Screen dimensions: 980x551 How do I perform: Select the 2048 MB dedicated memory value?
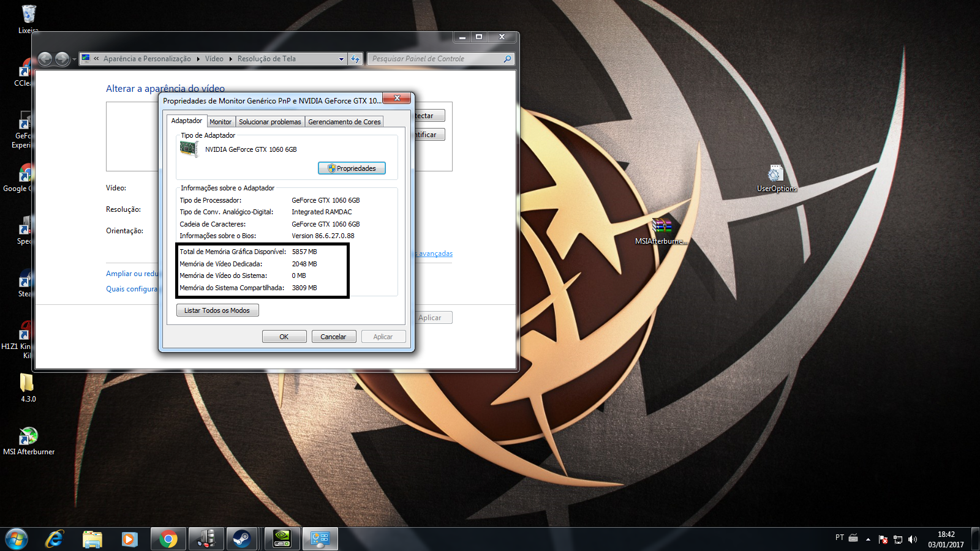(x=304, y=264)
